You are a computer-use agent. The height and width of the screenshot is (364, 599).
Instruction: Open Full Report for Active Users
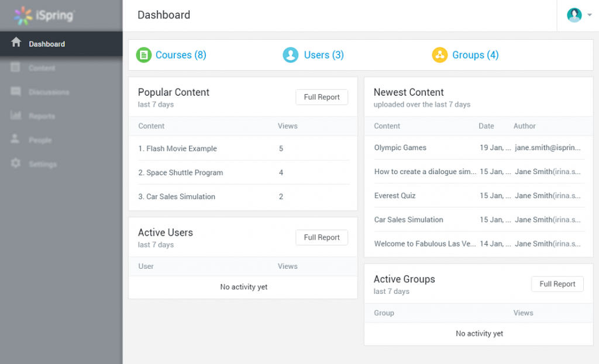322,237
